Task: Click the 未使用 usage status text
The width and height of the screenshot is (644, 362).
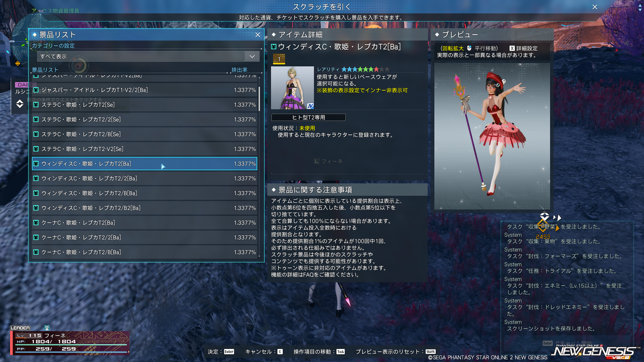Action: [307, 128]
